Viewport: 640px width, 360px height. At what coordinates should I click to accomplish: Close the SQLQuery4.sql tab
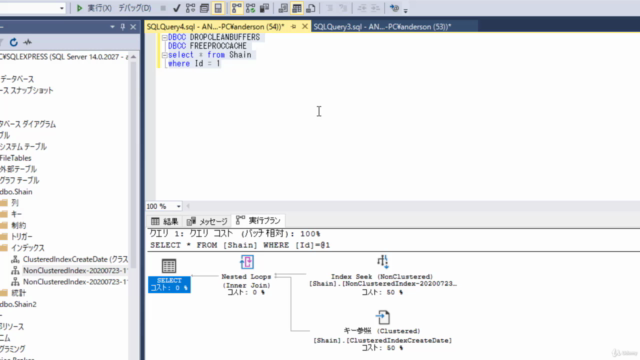point(304,27)
